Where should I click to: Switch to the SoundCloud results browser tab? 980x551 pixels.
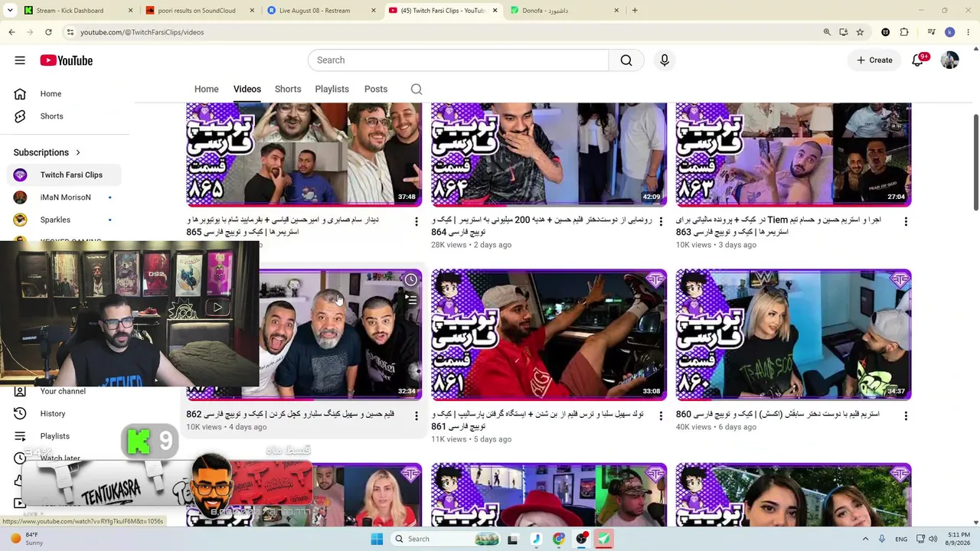tap(200, 11)
